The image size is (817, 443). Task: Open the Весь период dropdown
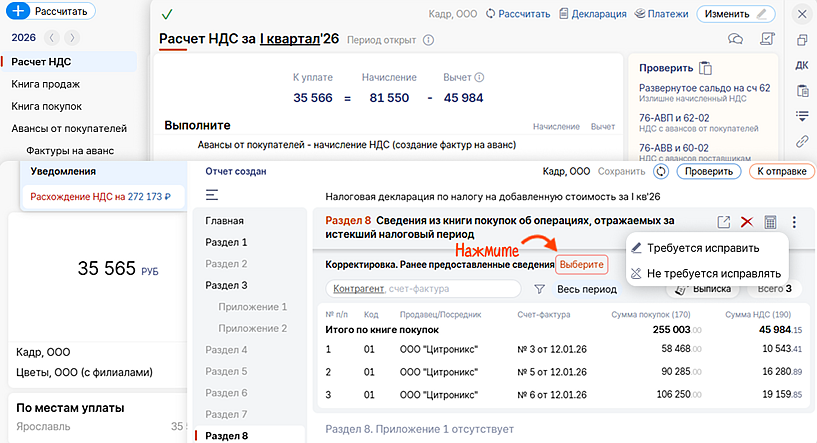586,289
